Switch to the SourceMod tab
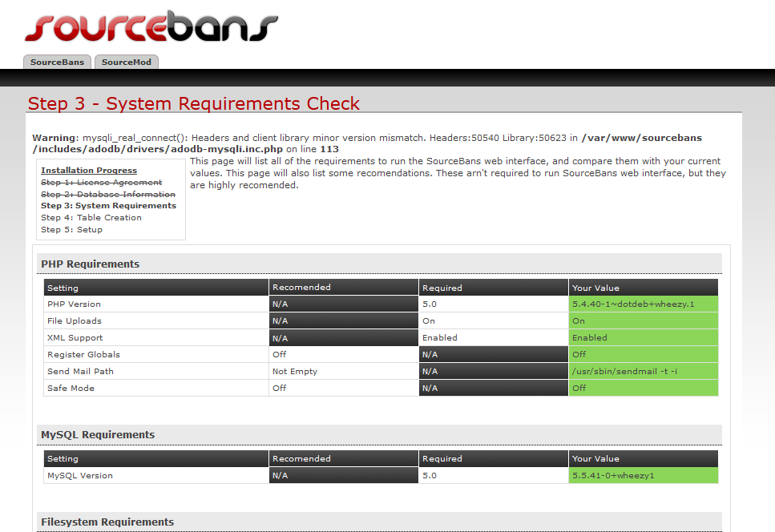 coord(127,62)
